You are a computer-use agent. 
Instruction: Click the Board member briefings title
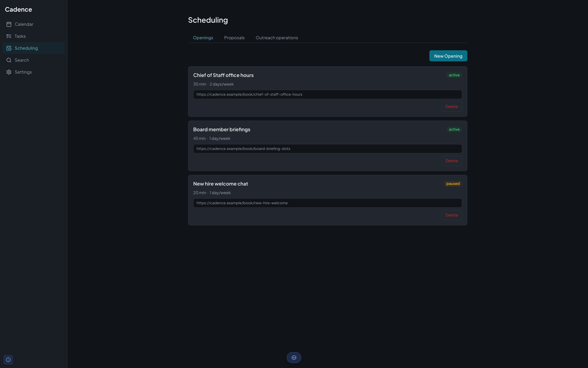click(x=222, y=130)
